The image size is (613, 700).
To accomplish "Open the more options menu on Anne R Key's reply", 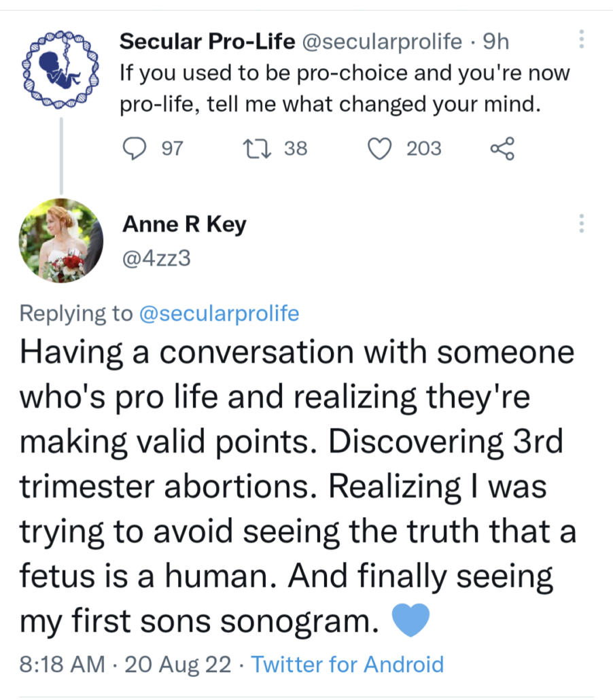I will 582,223.
